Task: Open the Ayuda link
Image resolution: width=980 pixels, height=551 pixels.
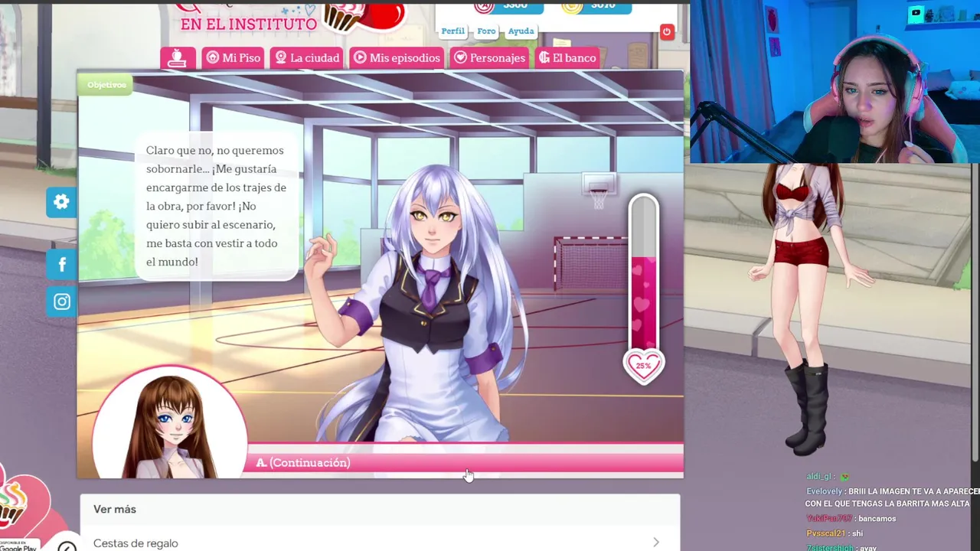Action: click(x=521, y=31)
